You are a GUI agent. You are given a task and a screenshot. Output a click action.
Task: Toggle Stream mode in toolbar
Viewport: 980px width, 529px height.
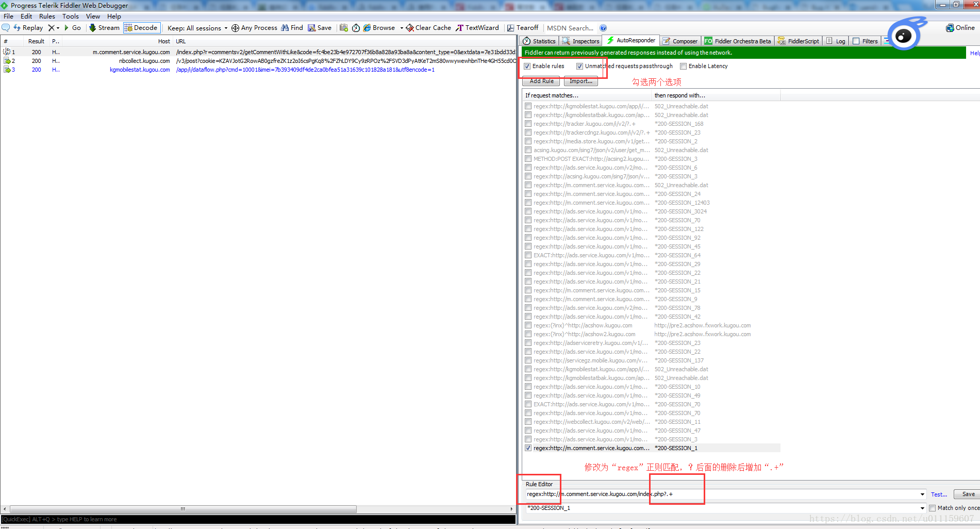[104, 28]
